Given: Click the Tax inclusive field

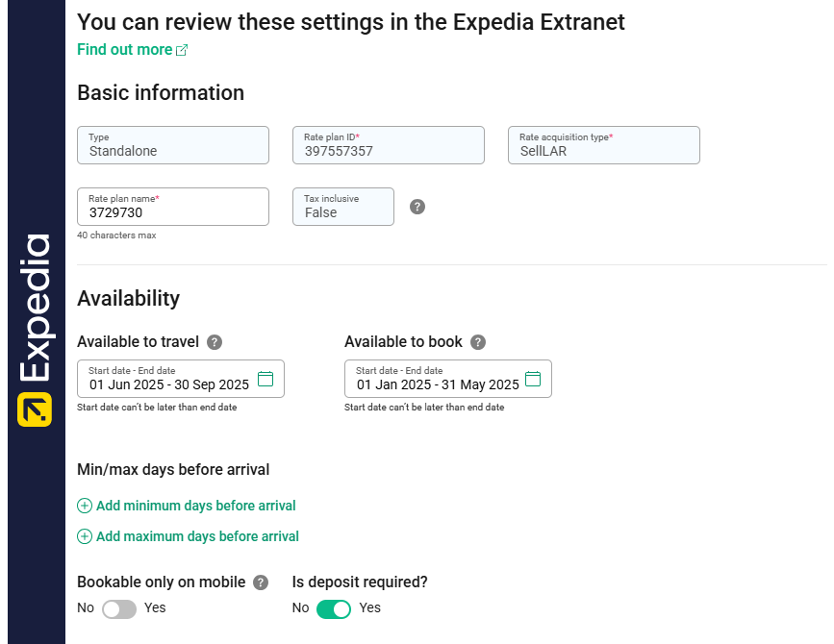Looking at the screenshot, I should pos(343,211).
